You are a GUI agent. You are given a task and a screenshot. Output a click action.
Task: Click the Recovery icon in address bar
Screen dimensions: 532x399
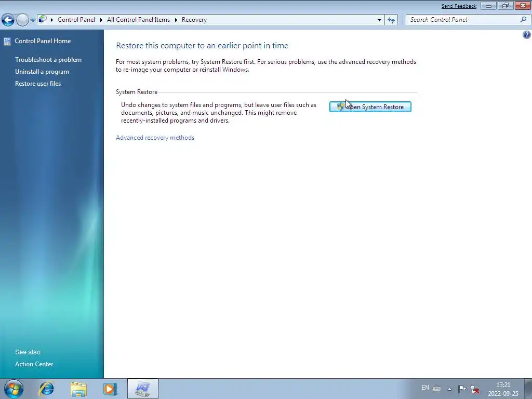pos(43,19)
